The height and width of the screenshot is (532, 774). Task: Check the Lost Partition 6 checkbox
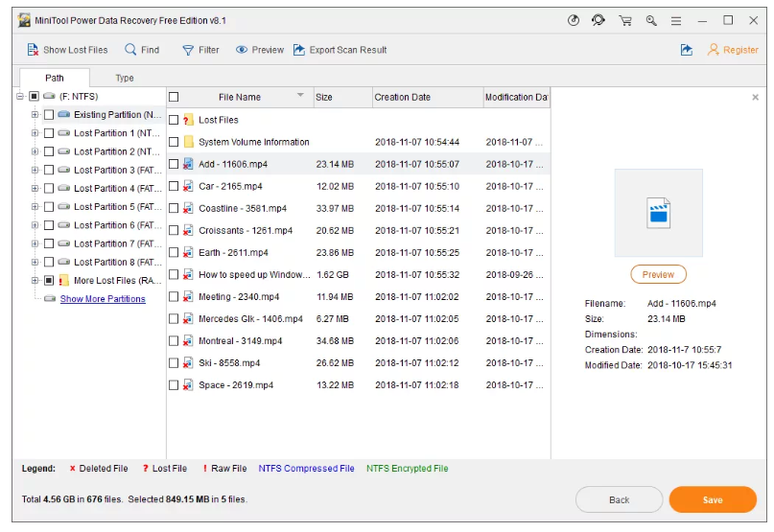coord(48,225)
